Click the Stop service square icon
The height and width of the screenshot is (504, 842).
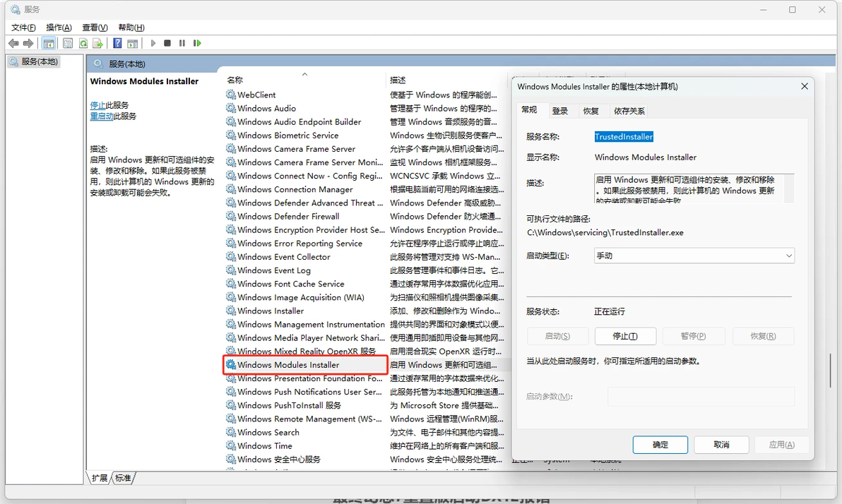click(x=167, y=43)
